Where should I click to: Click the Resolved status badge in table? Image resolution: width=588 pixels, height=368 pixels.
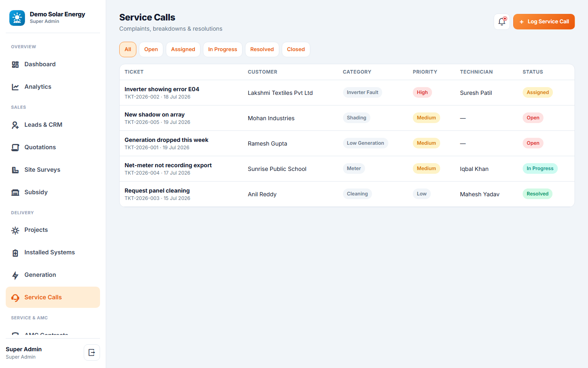[537, 194]
